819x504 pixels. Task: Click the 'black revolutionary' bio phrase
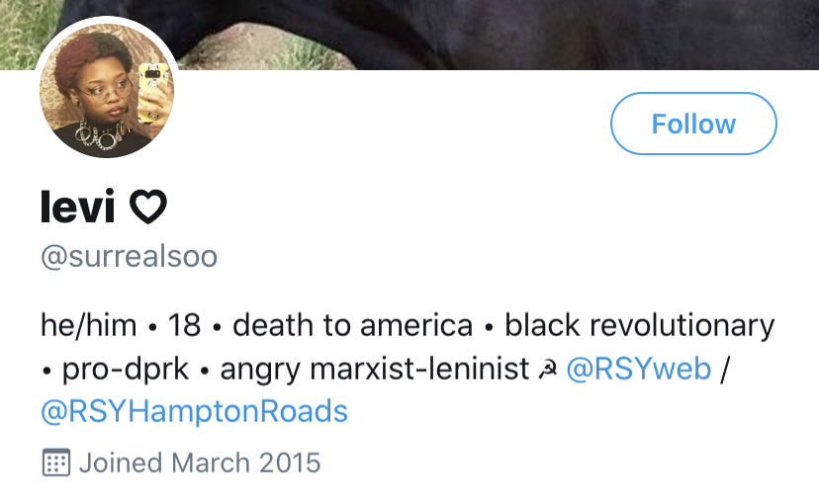639,326
